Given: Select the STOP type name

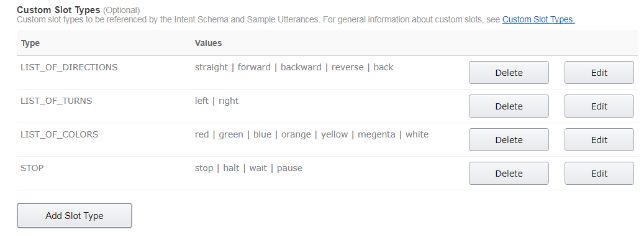Looking at the screenshot, I should point(32,168).
